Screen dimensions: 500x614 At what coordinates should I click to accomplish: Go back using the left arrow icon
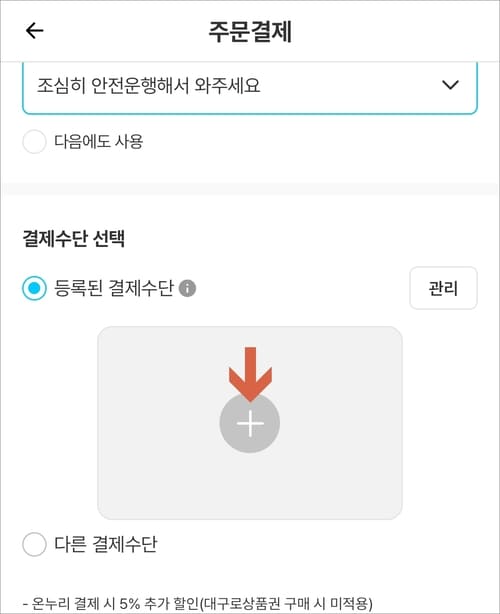coord(34,31)
